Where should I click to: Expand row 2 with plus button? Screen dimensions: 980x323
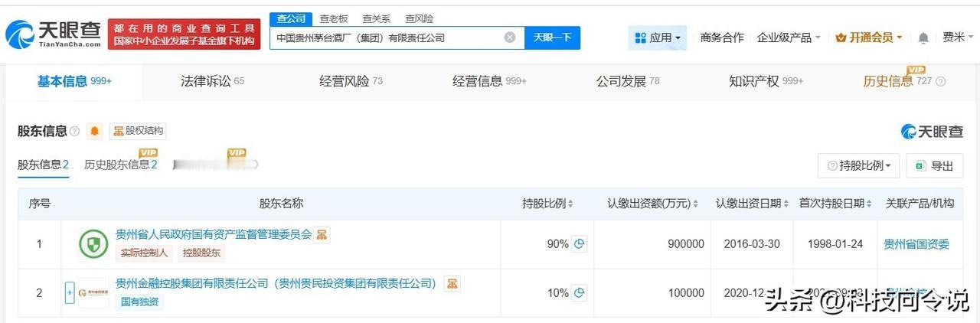point(70,292)
